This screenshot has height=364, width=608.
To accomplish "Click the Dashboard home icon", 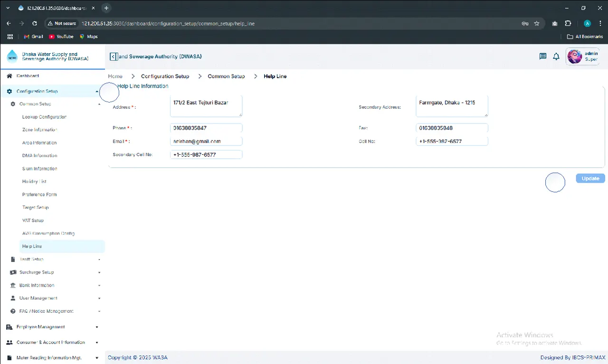I will 9,76.
